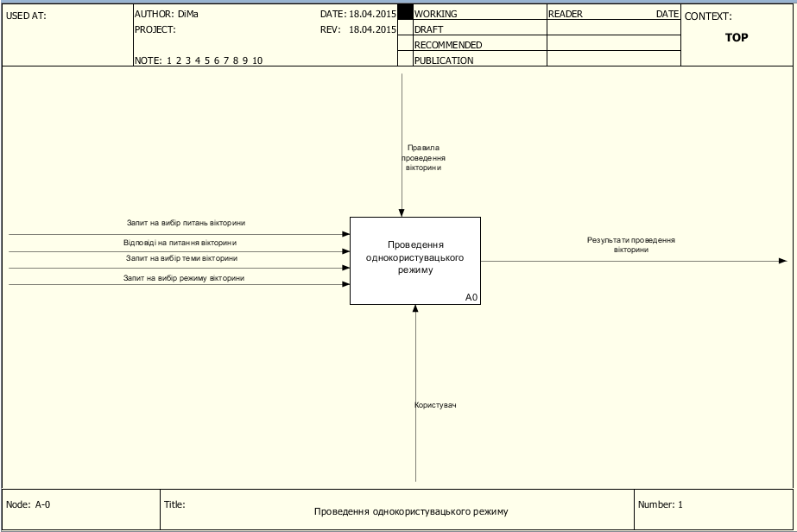This screenshot has height=532, width=797.
Task: Mark the RECOMMENDED status box
Action: click(405, 43)
